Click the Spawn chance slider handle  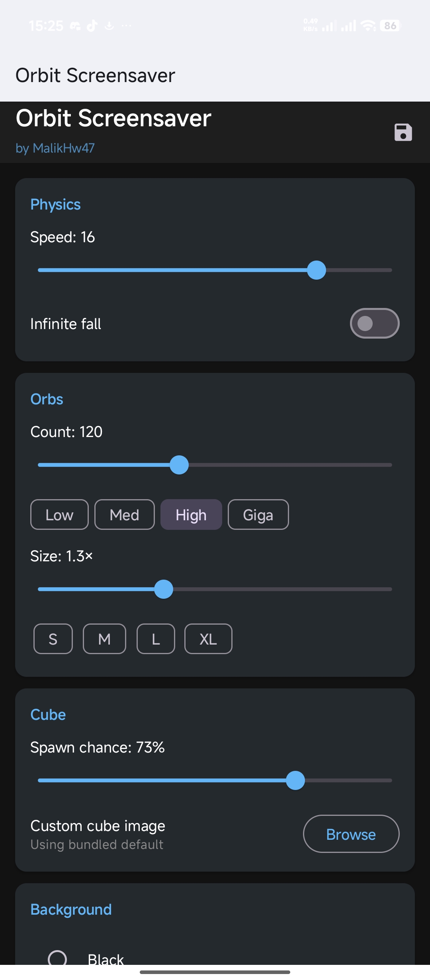295,781
